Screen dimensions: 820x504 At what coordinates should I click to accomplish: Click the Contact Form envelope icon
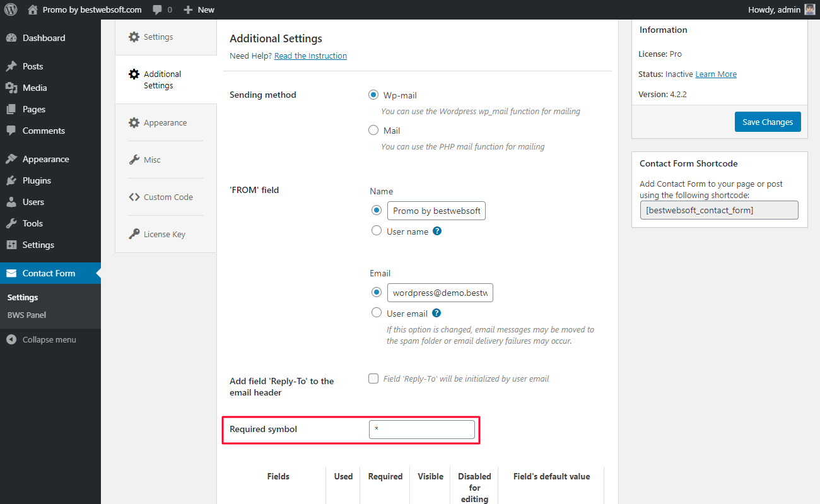[x=11, y=273]
